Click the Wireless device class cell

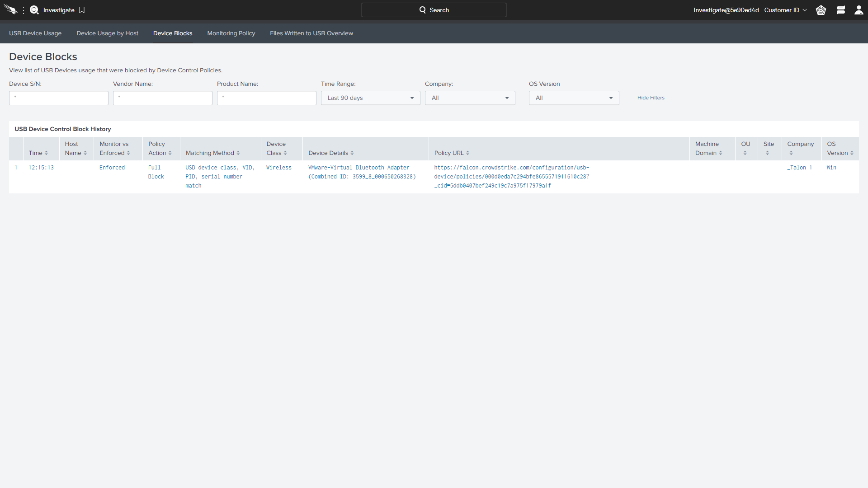point(279,168)
